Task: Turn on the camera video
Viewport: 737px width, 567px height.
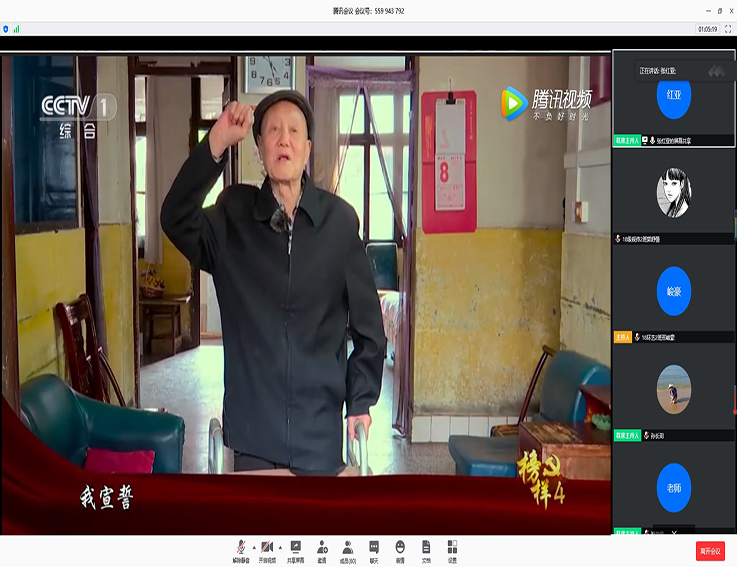Action: (x=267, y=551)
